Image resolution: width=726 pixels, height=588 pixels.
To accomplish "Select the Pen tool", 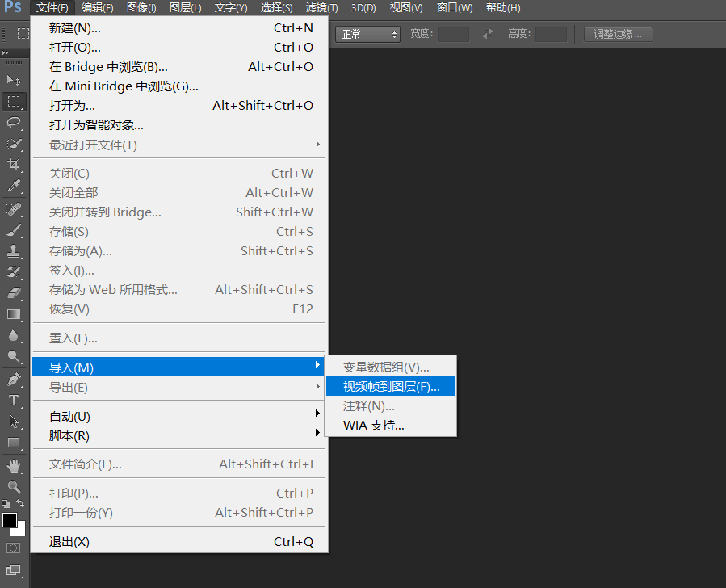I will point(14,379).
